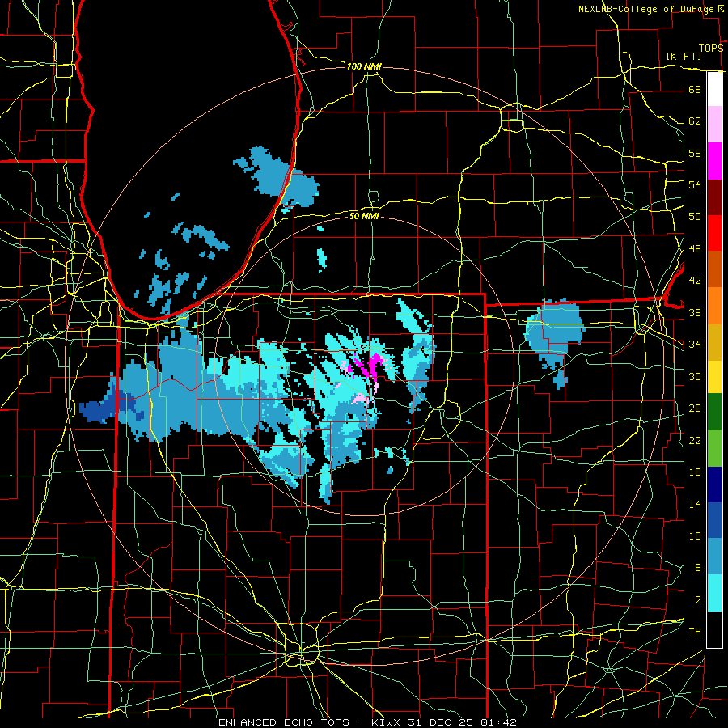Click the "[K FT]" units label
This screenshot has width=728, height=728.
(684, 56)
